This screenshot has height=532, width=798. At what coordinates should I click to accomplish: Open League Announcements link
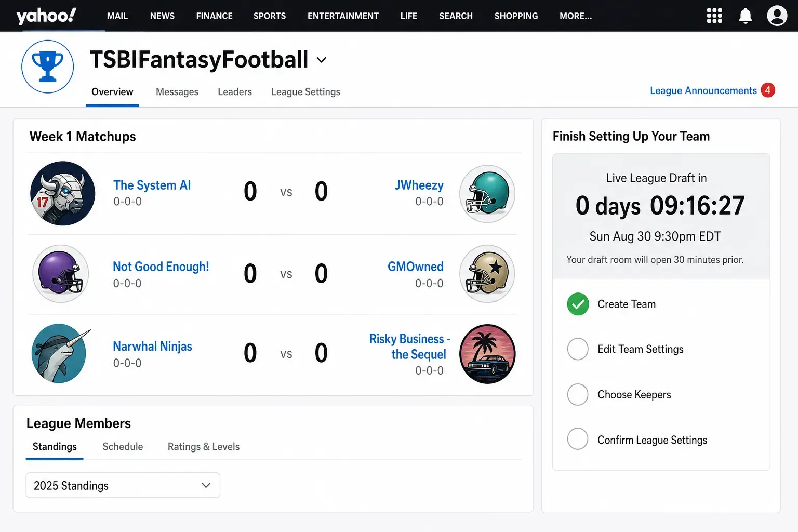(703, 90)
